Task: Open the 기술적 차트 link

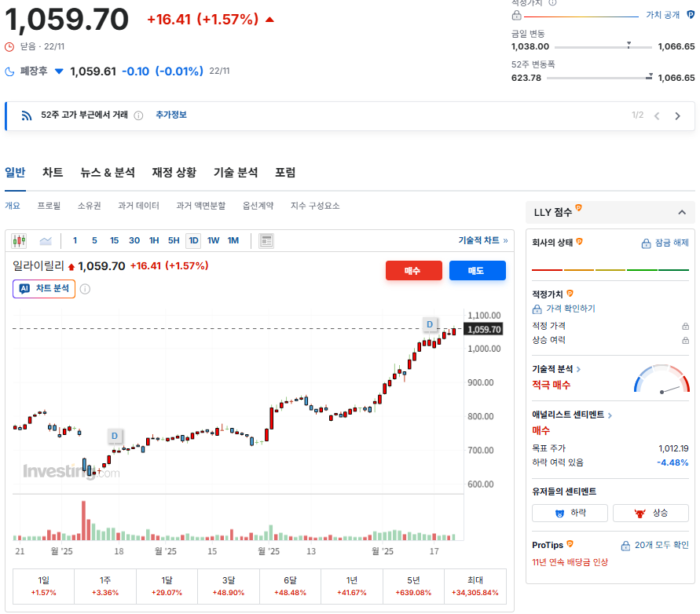Action: tap(483, 240)
